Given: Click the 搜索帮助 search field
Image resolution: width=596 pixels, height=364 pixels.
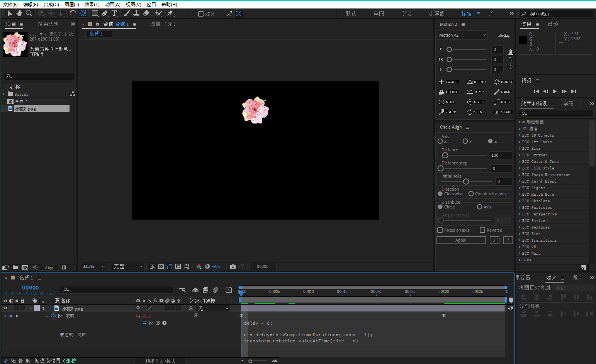Looking at the screenshot, I should coord(556,14).
